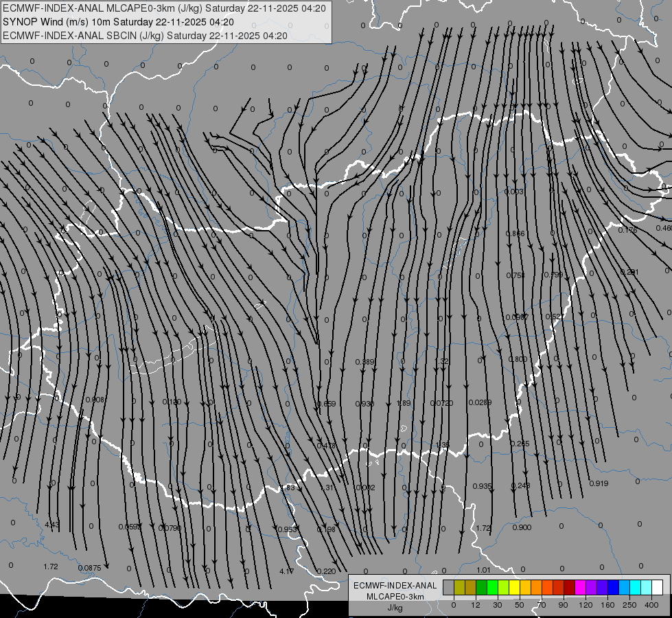Click the map value 0.0875

pyautogui.click(x=89, y=568)
